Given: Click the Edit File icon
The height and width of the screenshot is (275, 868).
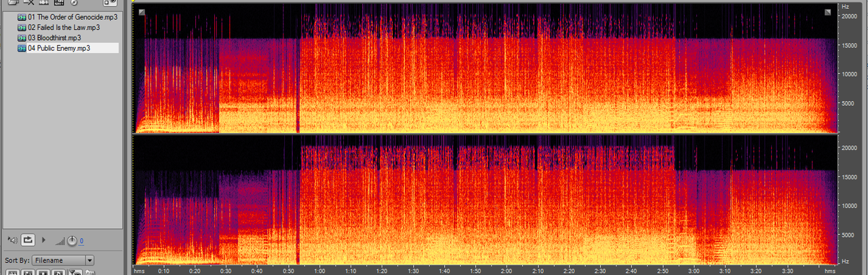Looking at the screenshot, I should point(59,3).
